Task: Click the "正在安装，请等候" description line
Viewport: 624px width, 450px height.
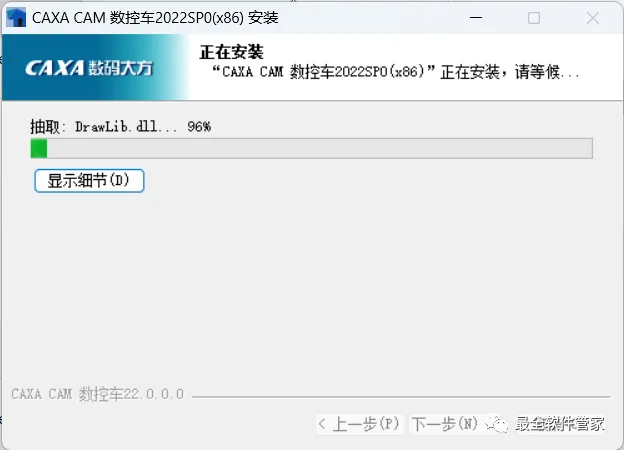Action: (396, 72)
